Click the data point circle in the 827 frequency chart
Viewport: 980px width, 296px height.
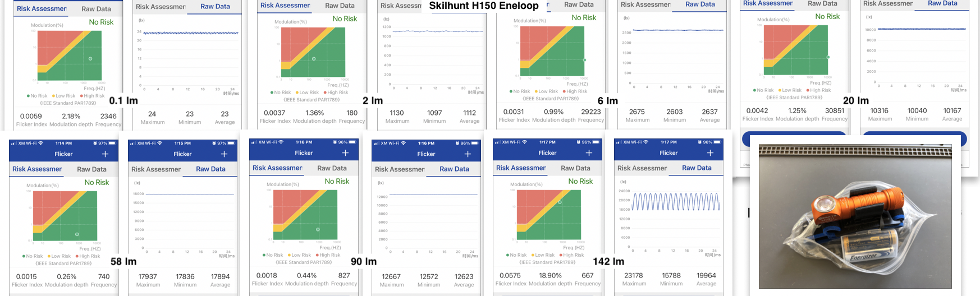click(x=318, y=229)
